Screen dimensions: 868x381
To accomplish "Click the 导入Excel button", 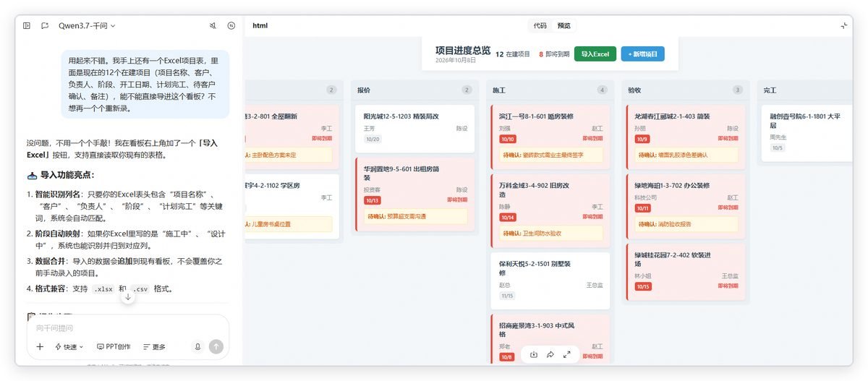I will coord(595,54).
